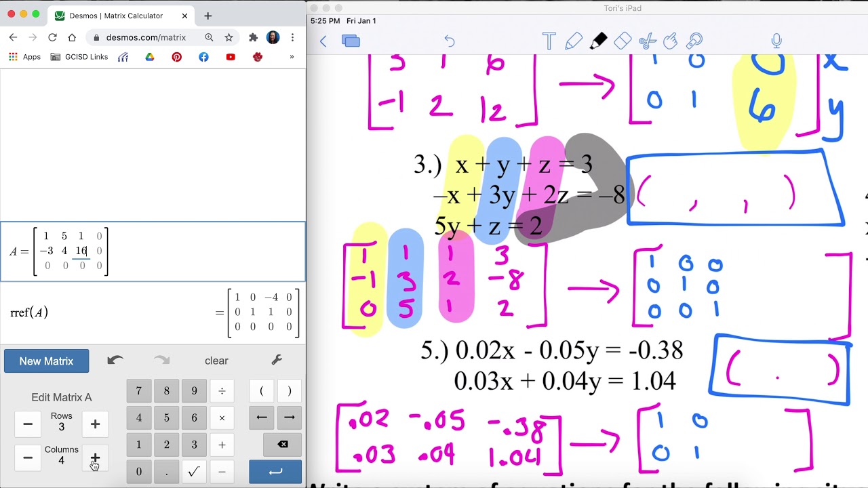Open Desmos wrench settings

coord(277,361)
